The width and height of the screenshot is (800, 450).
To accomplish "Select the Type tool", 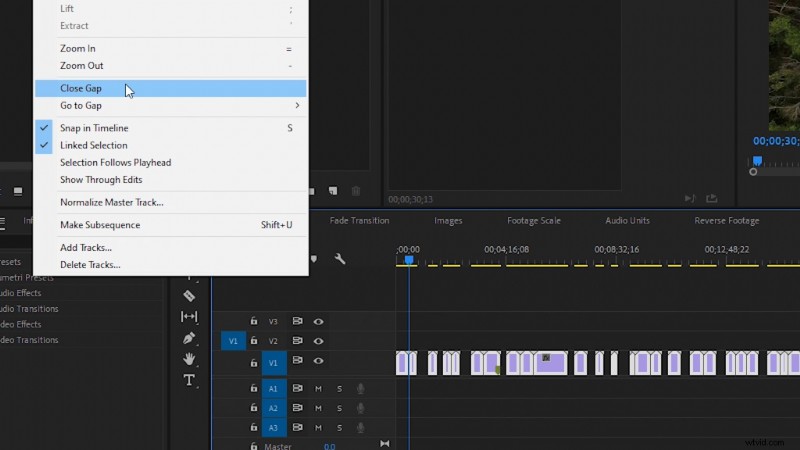I will click(189, 380).
